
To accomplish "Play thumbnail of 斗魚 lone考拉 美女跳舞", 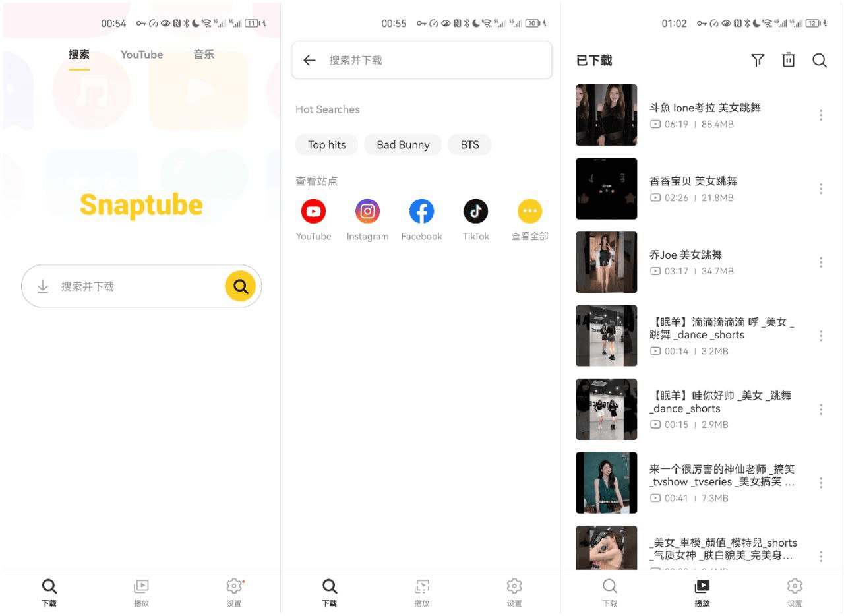I will click(607, 115).
